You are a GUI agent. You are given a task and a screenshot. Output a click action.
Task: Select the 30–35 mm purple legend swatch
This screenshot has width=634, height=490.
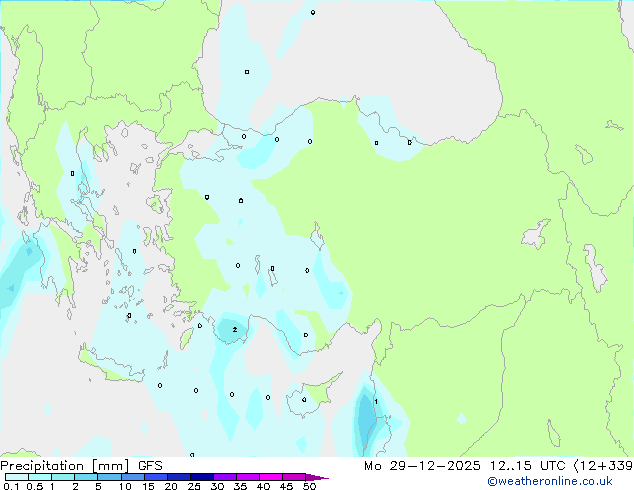225,477
